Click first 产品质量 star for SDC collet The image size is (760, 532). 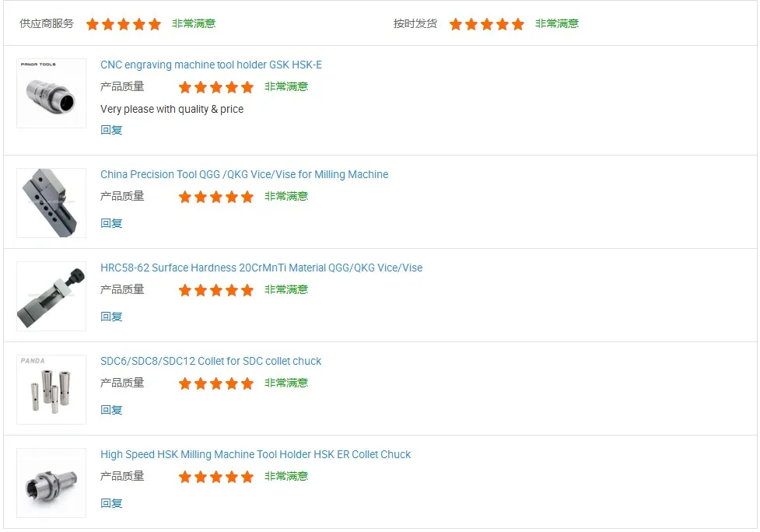tap(185, 383)
